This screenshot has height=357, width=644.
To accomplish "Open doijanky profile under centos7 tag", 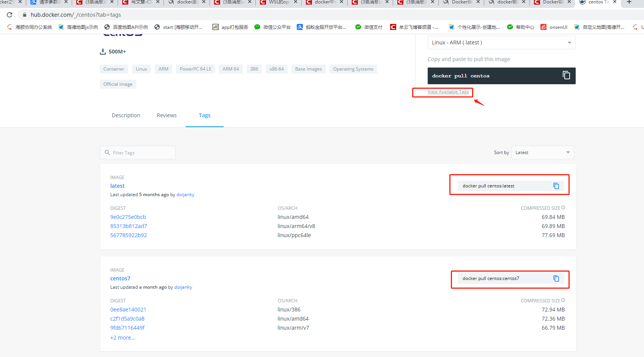I will pyautogui.click(x=183, y=287).
